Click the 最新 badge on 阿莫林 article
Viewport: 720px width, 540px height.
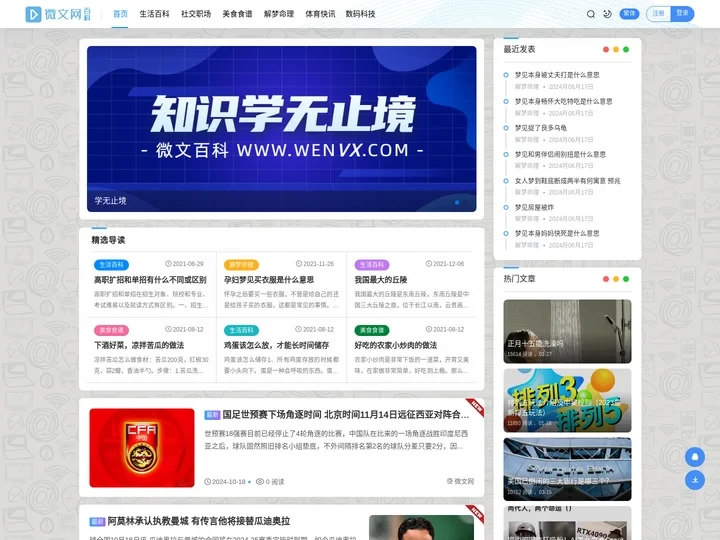pyautogui.click(x=97, y=522)
